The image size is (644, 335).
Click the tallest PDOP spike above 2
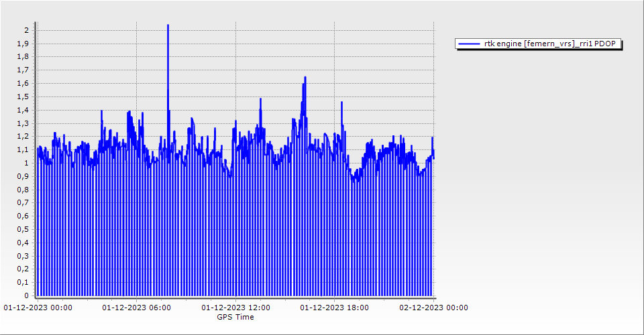(x=168, y=25)
